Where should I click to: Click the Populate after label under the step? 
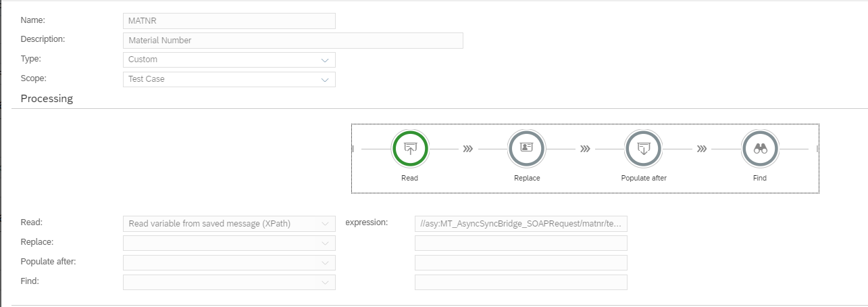(644, 179)
